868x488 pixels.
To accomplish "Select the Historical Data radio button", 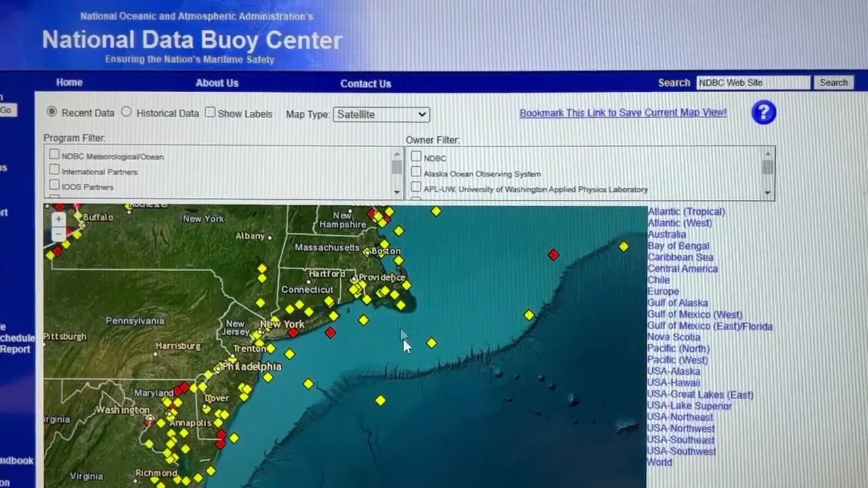I will pos(126,112).
